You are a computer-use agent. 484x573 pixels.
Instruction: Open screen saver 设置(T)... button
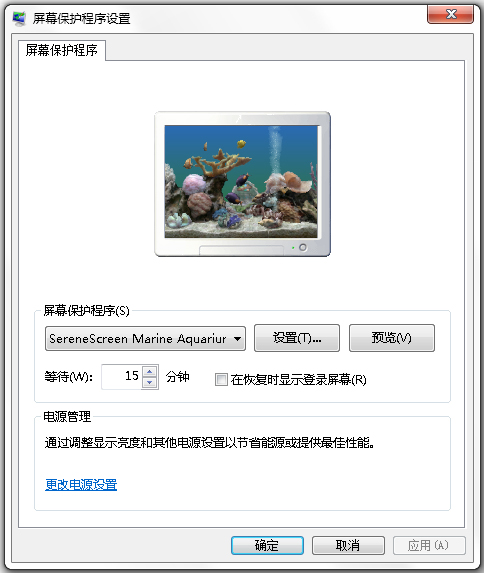pyautogui.click(x=297, y=338)
